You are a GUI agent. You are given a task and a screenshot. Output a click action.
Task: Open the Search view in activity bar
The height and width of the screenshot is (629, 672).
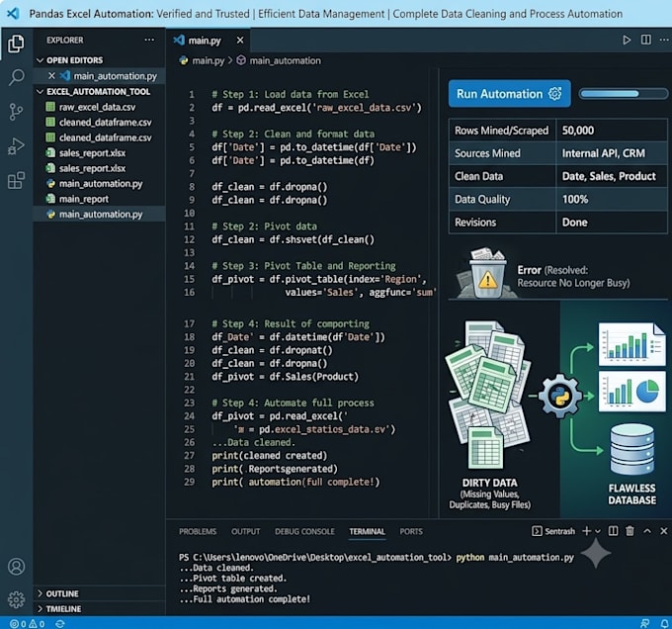coord(16,77)
